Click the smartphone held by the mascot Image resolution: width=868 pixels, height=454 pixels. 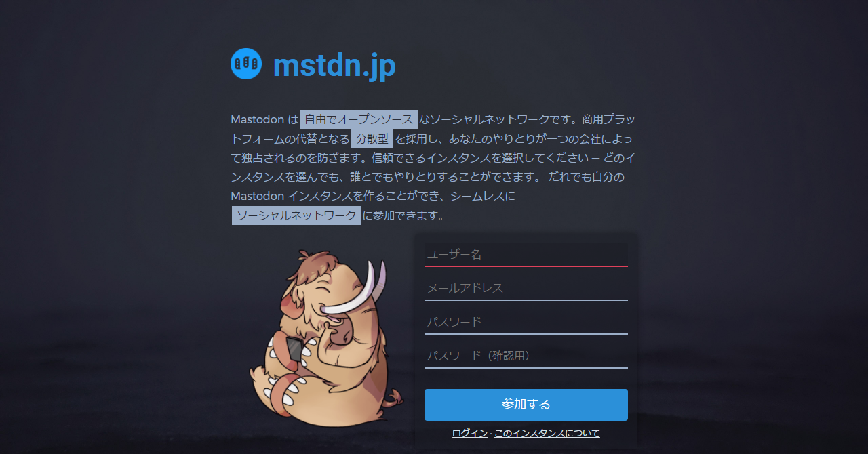[x=294, y=348]
